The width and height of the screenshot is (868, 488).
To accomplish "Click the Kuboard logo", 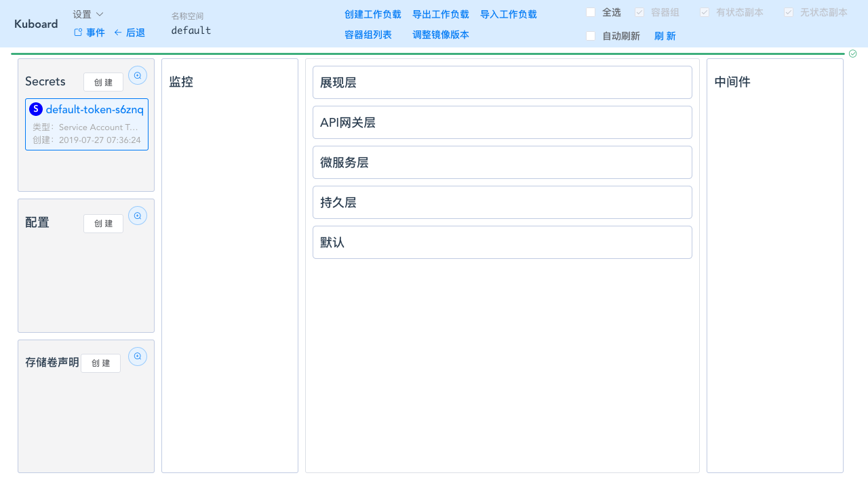I will [x=35, y=24].
